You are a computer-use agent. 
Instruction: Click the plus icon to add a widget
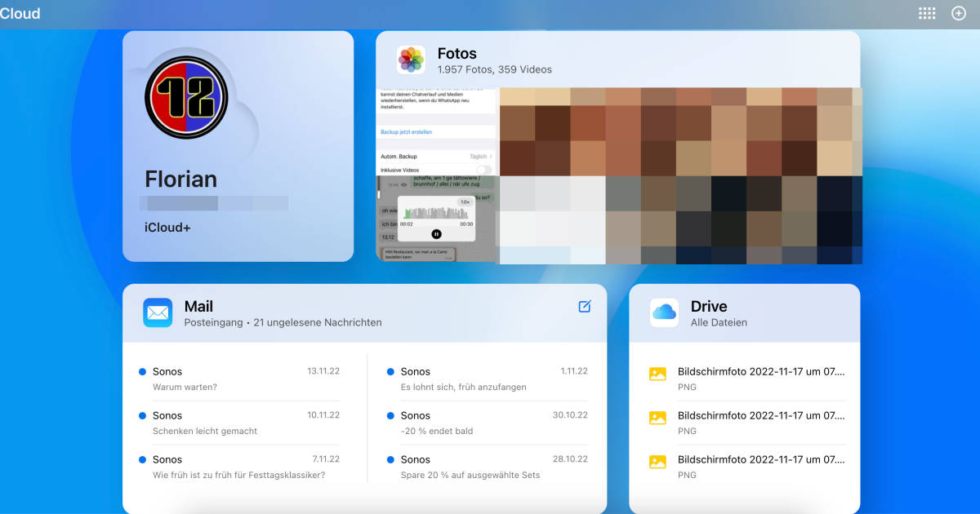958,13
